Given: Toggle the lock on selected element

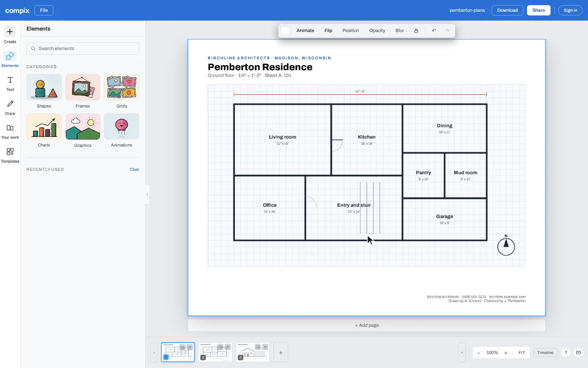Looking at the screenshot, I should coord(416,31).
